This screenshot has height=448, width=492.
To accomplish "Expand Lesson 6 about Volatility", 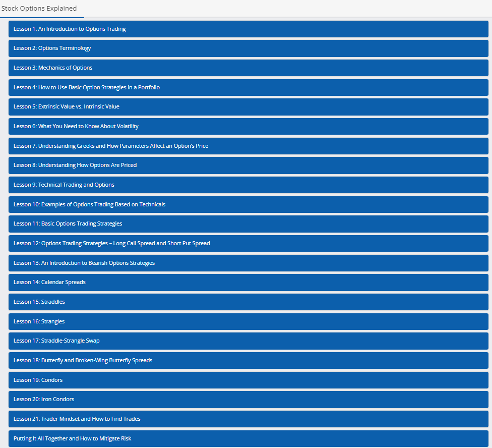I will (248, 126).
